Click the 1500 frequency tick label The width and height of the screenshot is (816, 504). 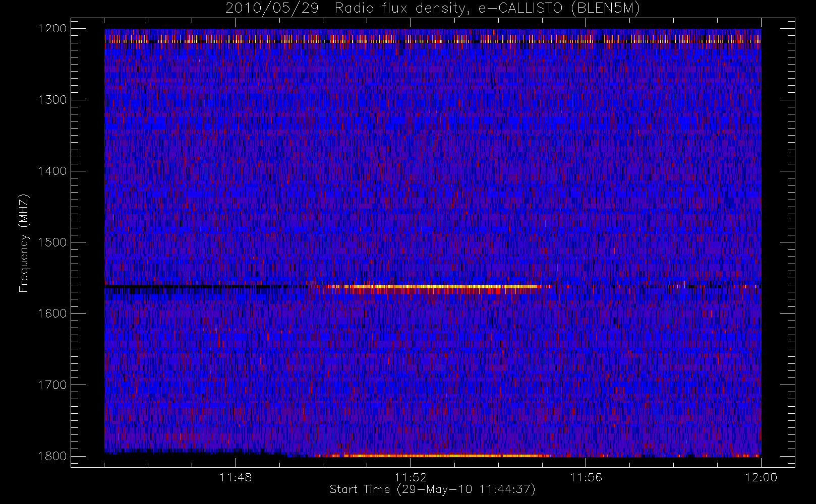tap(52, 242)
